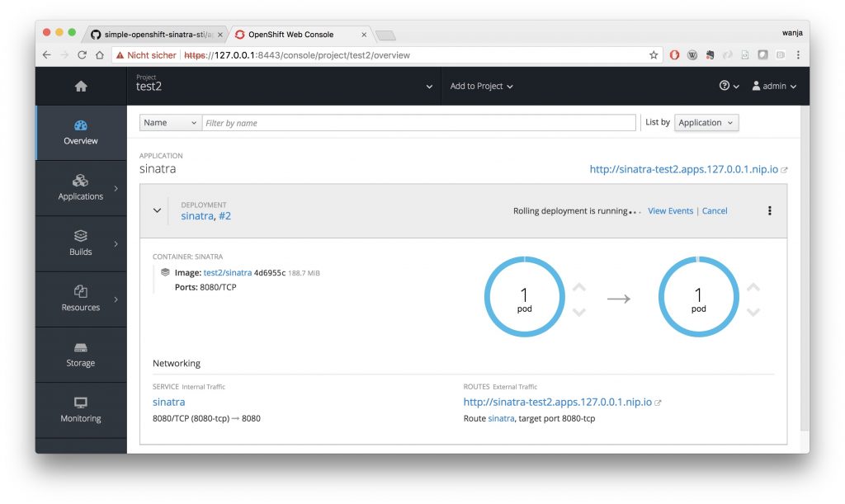Expand the Resources submenu chevron
This screenshot has height=504, width=845.
click(116, 299)
